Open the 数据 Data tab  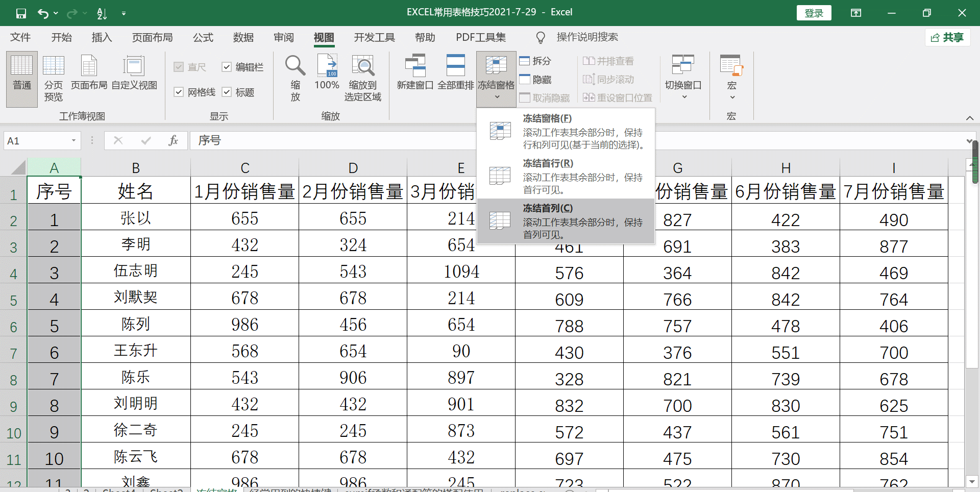(243, 37)
